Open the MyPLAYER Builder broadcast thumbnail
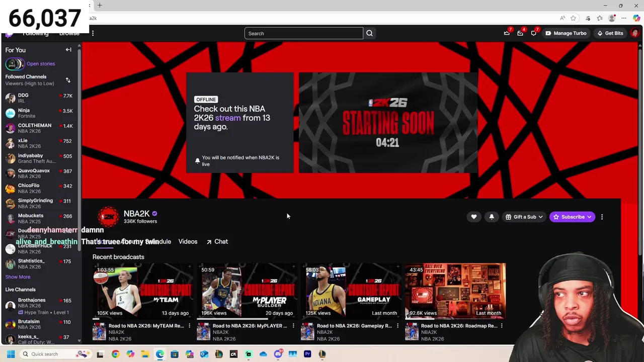Screen dimensions: 644x362 click(247, 291)
